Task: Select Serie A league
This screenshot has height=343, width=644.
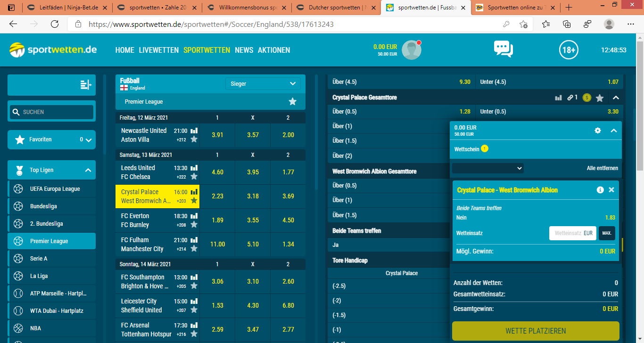Action: point(51,259)
